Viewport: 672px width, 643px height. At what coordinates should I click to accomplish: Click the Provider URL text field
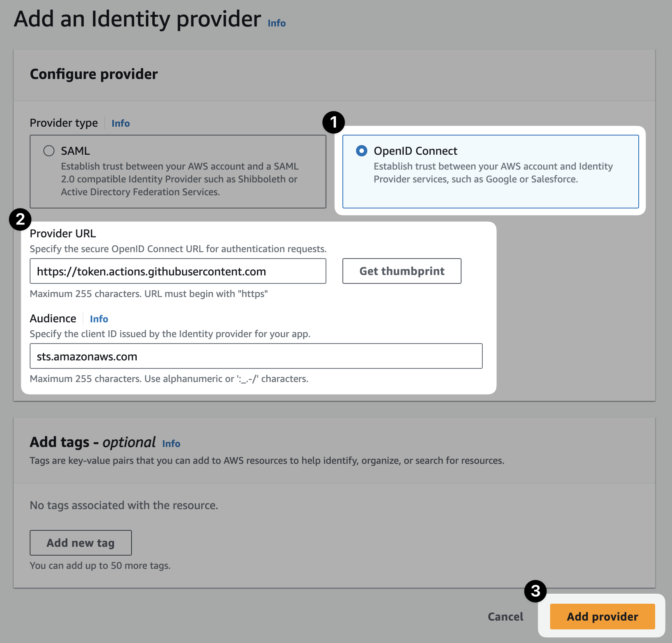pos(178,271)
